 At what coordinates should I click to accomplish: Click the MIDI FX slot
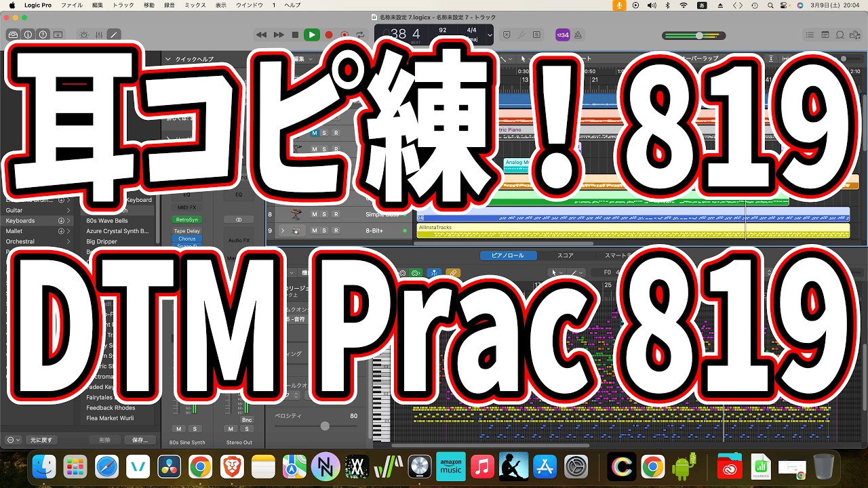coord(186,207)
